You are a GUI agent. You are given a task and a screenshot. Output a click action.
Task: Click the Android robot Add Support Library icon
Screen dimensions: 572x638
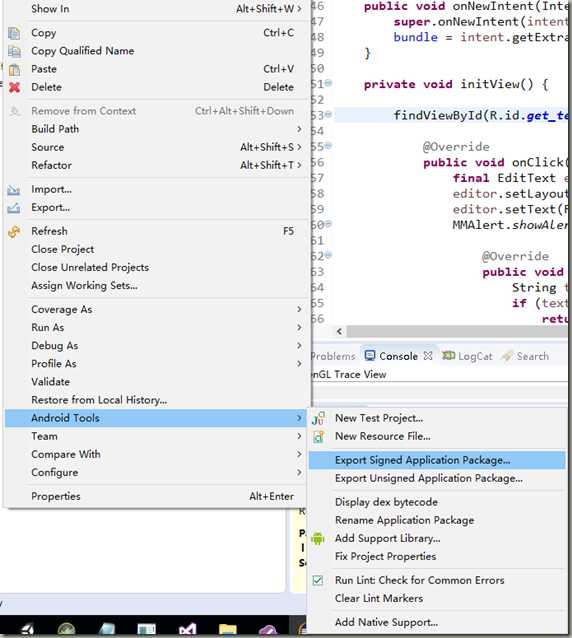[x=318, y=538]
